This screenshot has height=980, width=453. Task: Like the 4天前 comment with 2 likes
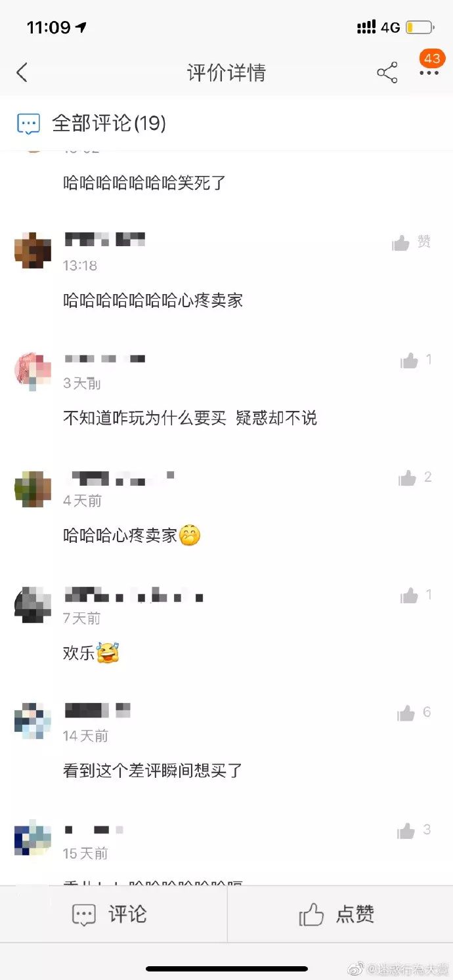tap(415, 478)
